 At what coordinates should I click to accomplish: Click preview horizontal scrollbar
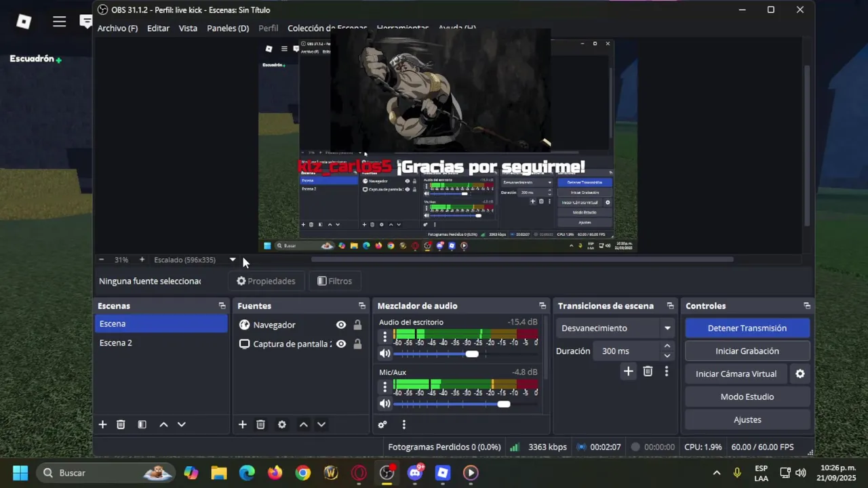coord(522,259)
